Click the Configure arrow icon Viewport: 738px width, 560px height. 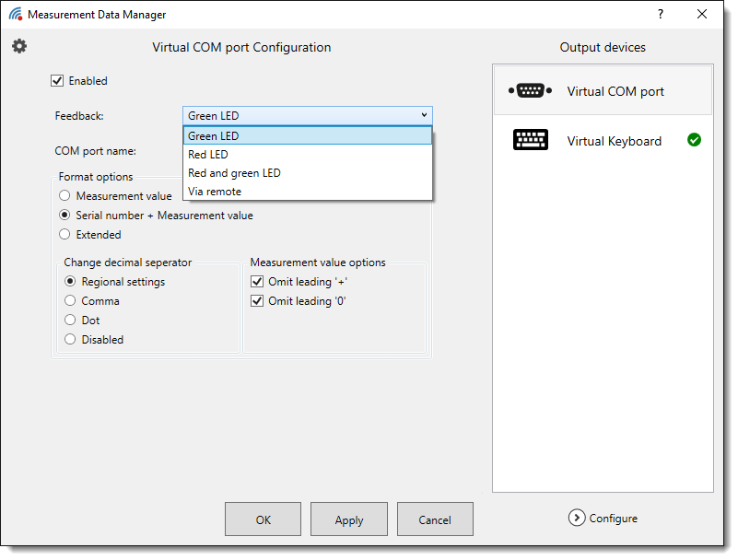tap(577, 518)
